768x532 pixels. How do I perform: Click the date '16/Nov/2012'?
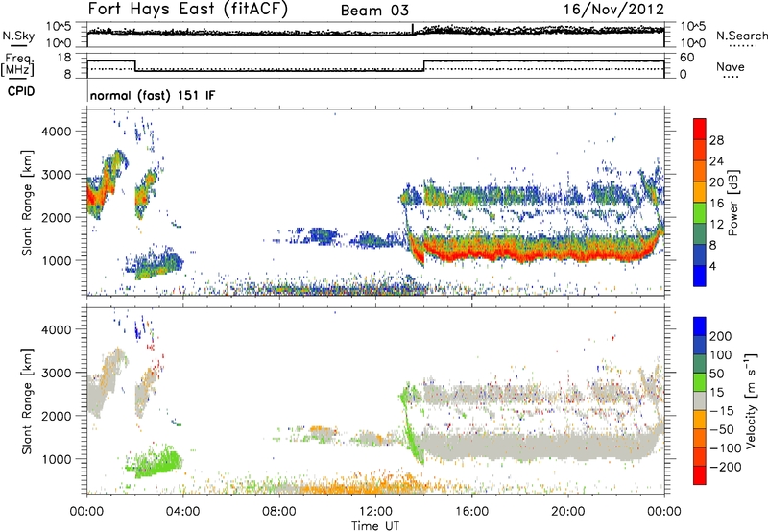(x=613, y=9)
